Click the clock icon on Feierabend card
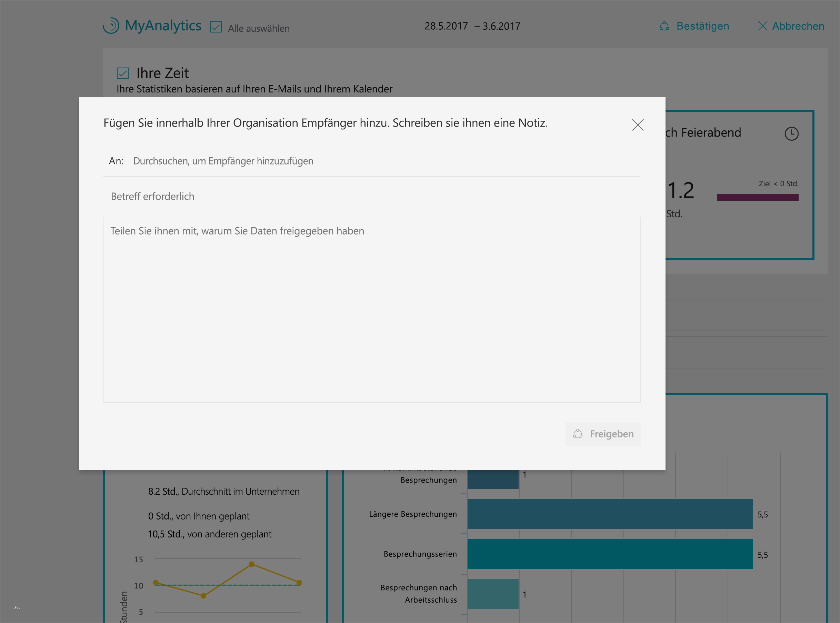Viewport: 840px width, 623px height. pyautogui.click(x=791, y=133)
